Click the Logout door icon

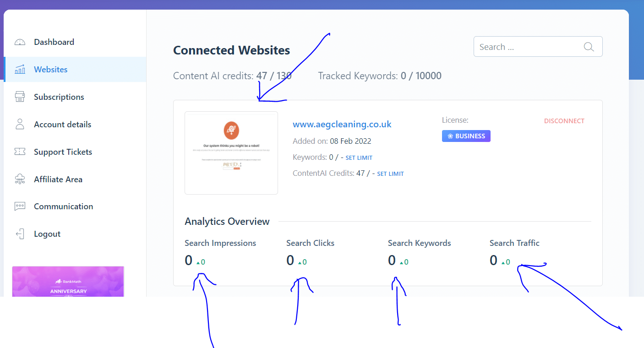click(x=20, y=234)
